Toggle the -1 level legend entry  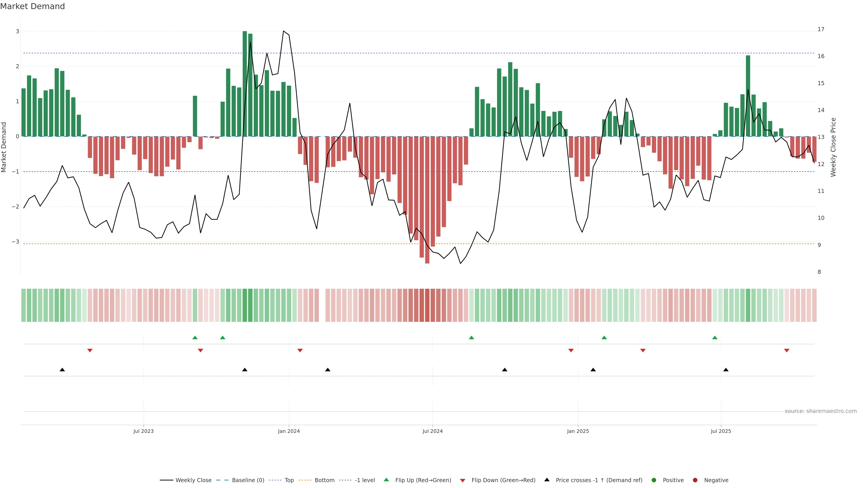point(365,480)
